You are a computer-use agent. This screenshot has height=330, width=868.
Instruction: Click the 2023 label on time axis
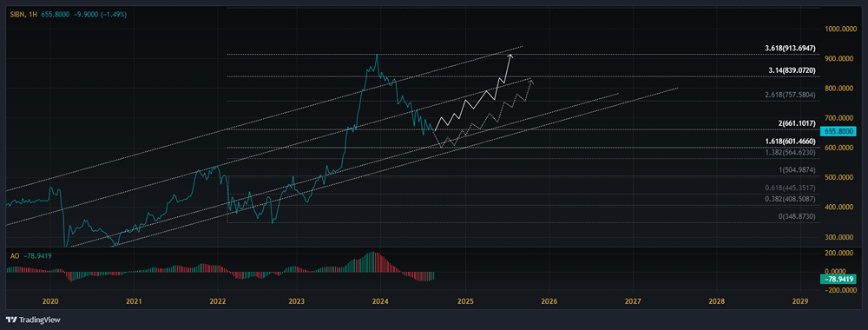click(x=297, y=301)
